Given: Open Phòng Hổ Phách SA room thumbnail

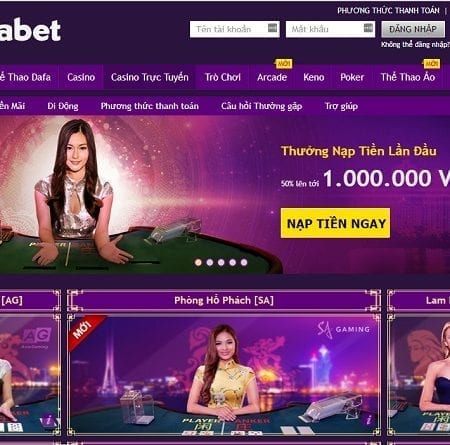Looking at the screenshot, I should (224, 374).
